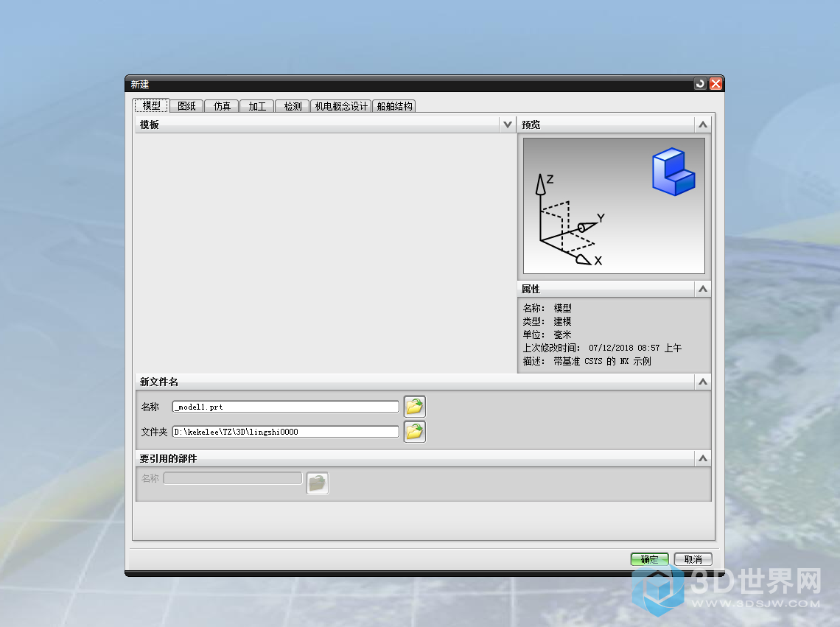Viewport: 840px width, 627px height.
Task: Collapse the 要引用的部件 section
Action: [703, 459]
